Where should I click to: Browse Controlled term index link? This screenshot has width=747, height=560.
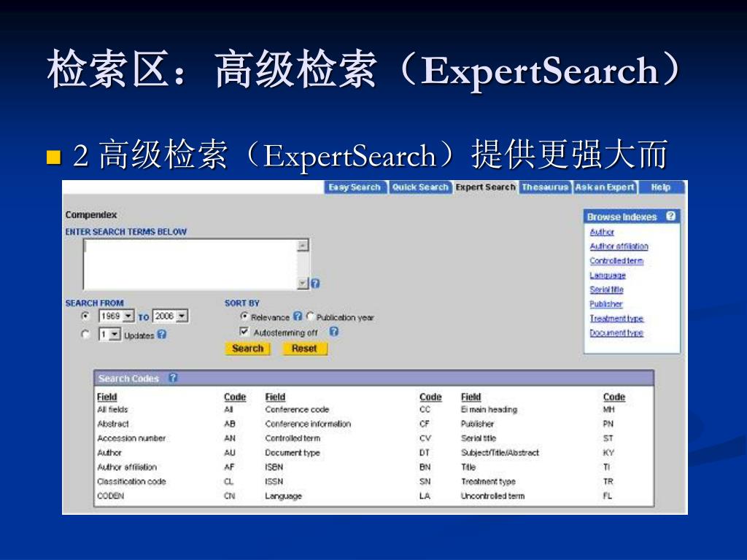pyautogui.click(x=616, y=260)
